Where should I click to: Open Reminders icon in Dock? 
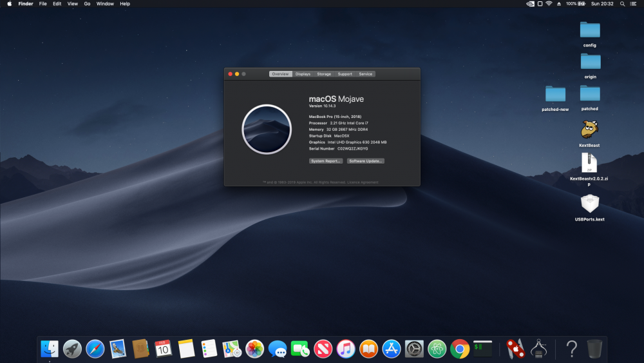209,349
